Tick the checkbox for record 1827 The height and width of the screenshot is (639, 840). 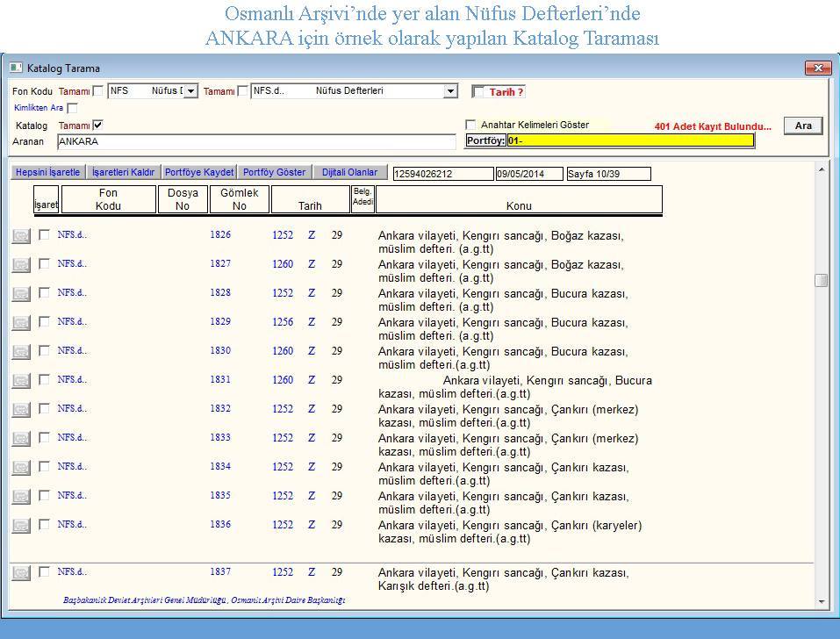[x=44, y=263]
